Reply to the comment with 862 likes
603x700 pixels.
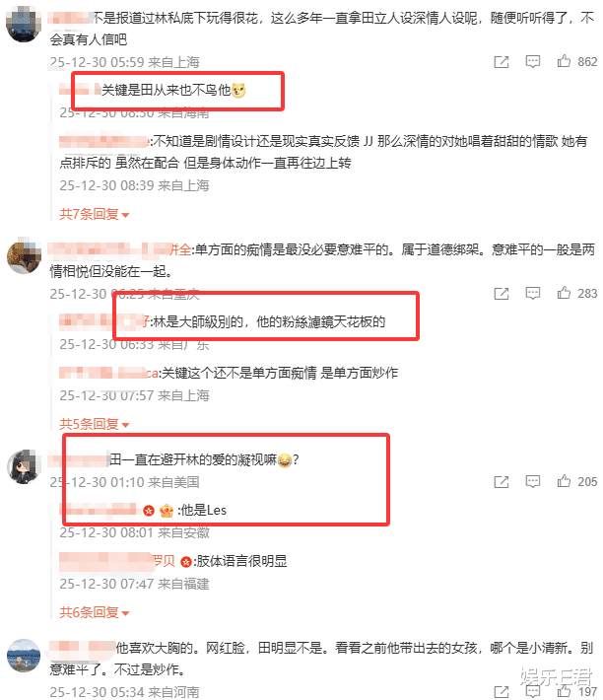tap(532, 61)
